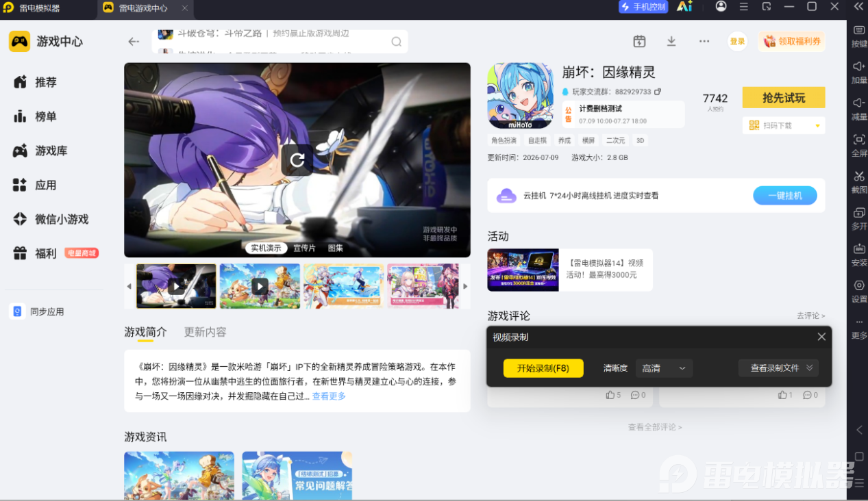Click 去评论 link
Screen dimensions: 868x501
[810, 316]
